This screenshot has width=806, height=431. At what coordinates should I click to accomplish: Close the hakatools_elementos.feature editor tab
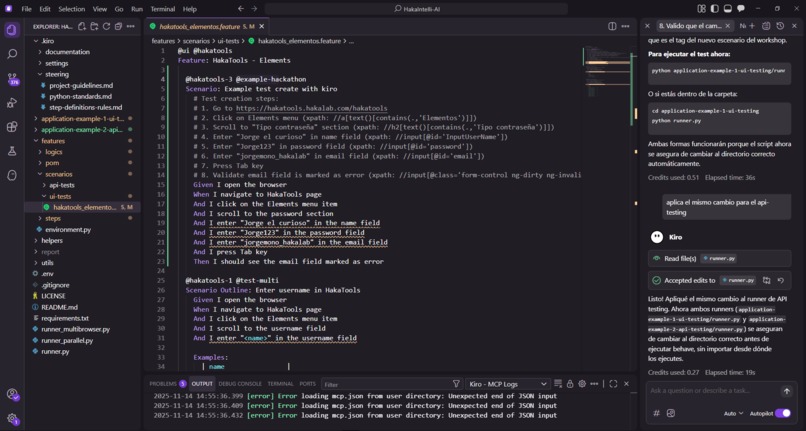261,26
